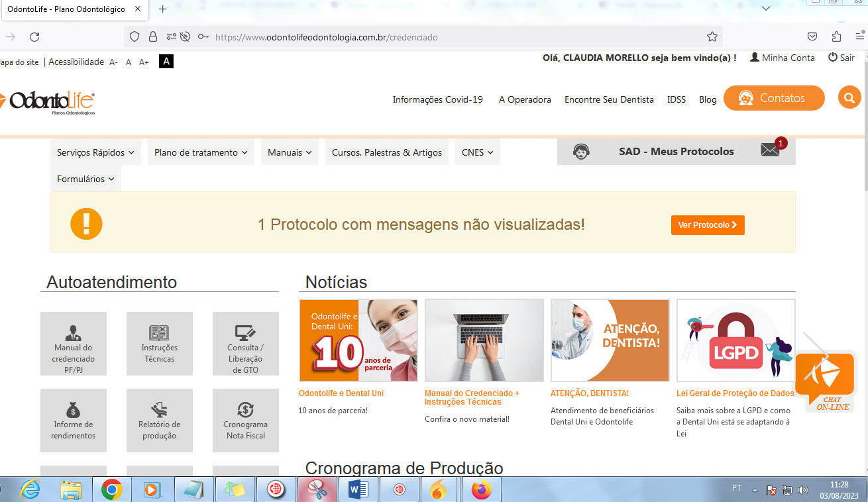The height and width of the screenshot is (502, 868).
Task: Expand the Serviços Rápidos dropdown
Action: (x=95, y=152)
